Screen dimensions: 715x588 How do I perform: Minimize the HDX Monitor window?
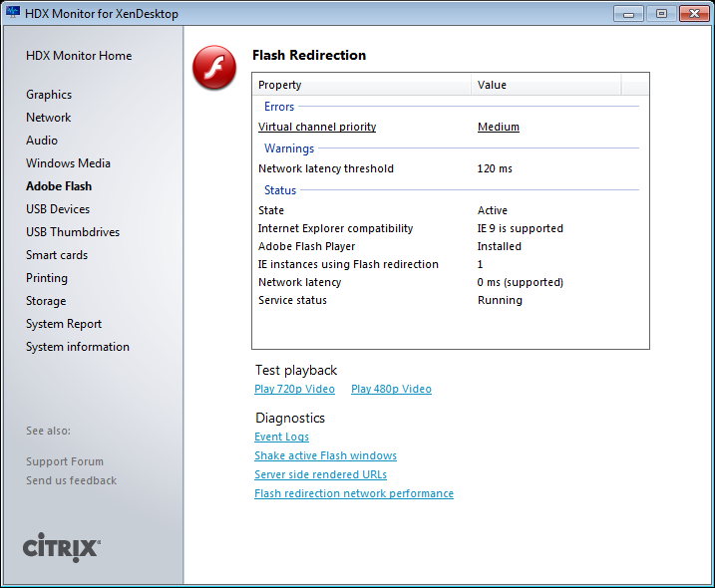[628, 14]
